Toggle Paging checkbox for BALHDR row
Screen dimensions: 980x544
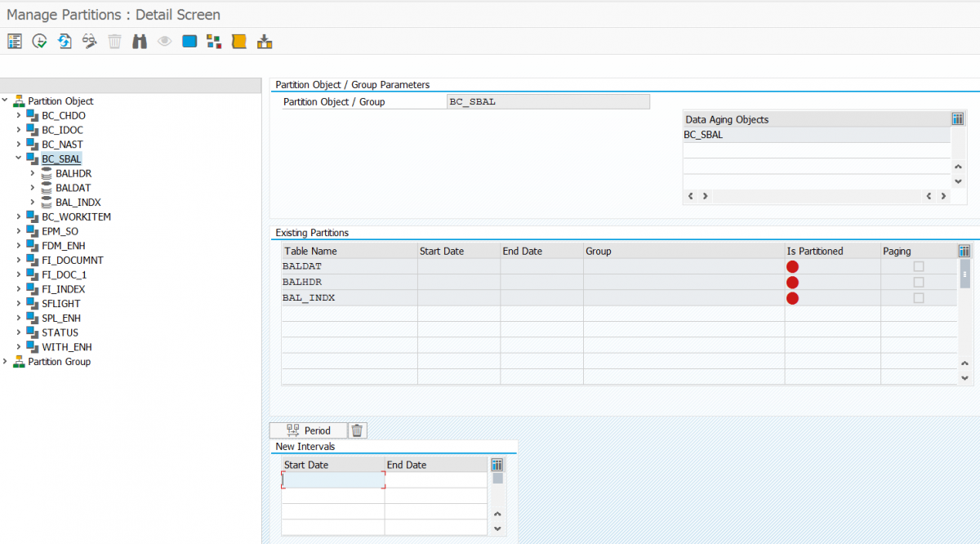click(919, 282)
